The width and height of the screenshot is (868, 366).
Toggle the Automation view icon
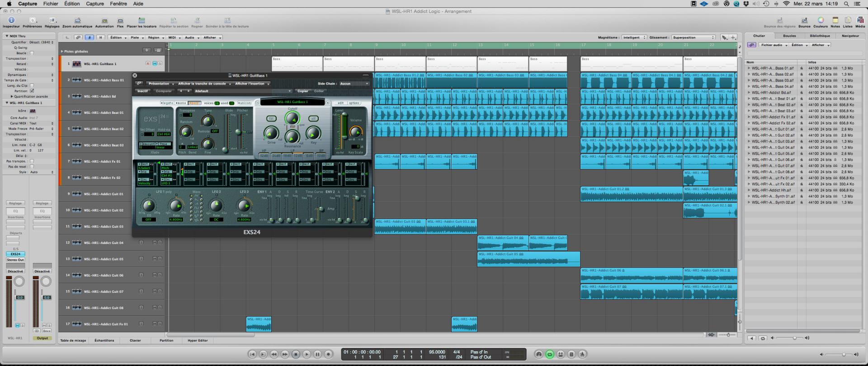[x=104, y=20]
